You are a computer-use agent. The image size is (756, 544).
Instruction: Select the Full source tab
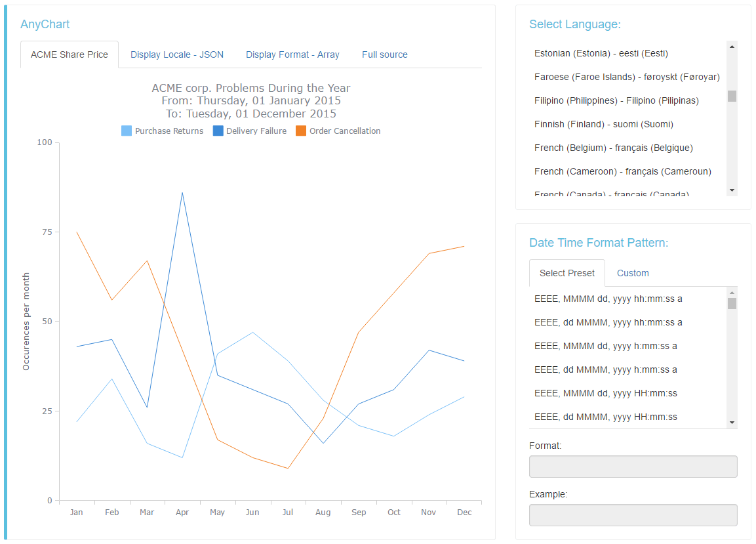coord(384,54)
